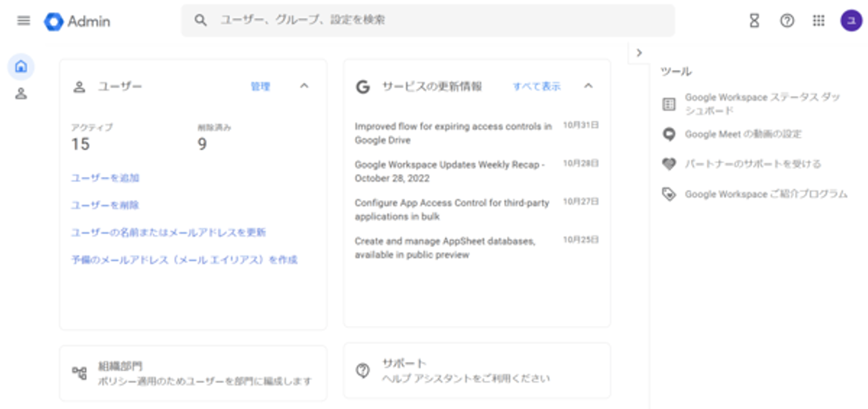Image resolution: width=868 pixels, height=409 pixels.
Task: Click the 管理 link in users card
Action: (260, 87)
